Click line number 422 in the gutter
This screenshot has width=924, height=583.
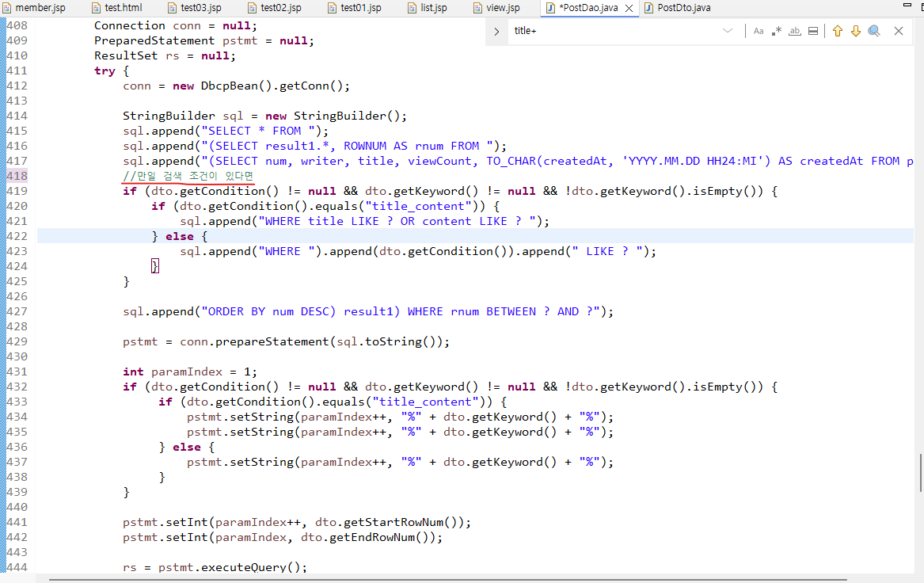[17, 236]
